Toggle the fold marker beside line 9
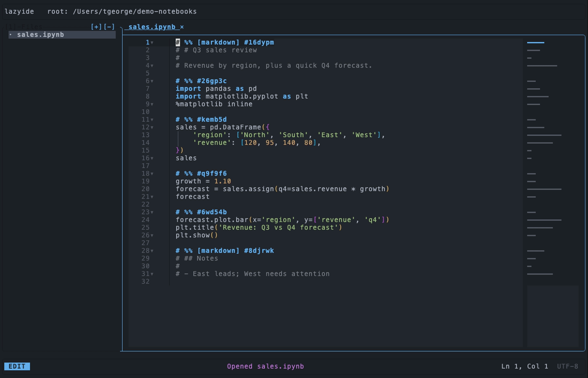Image resolution: width=588 pixels, height=378 pixels. pos(152,104)
